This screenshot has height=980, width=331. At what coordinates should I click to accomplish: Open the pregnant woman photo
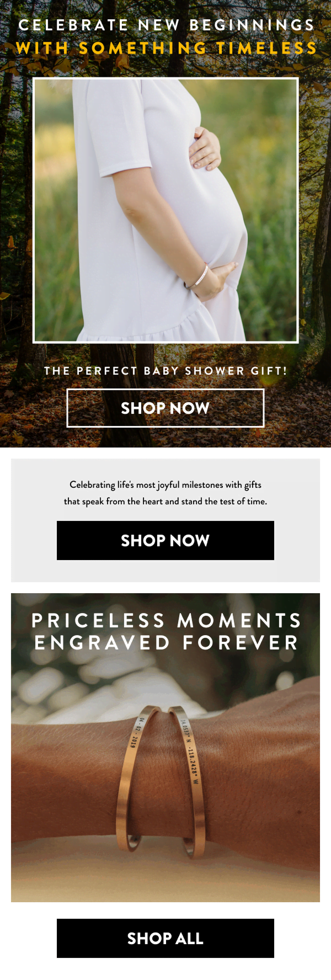pos(165,210)
